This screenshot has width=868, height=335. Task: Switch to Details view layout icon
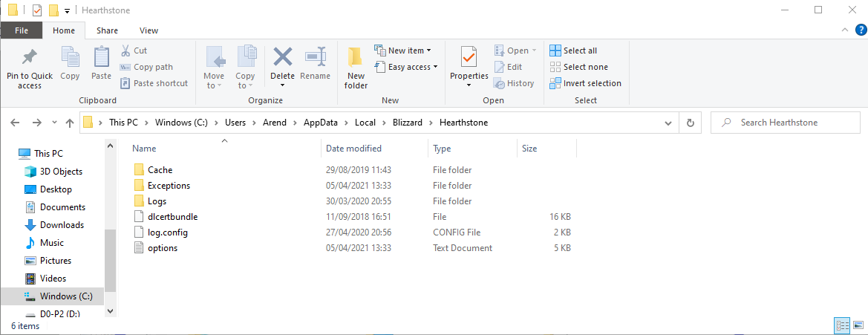(x=842, y=325)
